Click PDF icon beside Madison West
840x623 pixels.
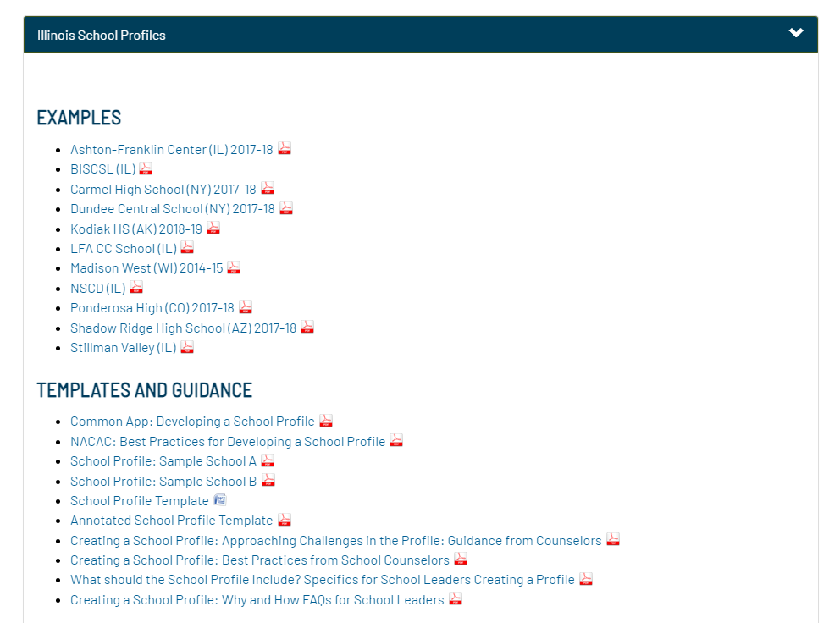coord(234,267)
